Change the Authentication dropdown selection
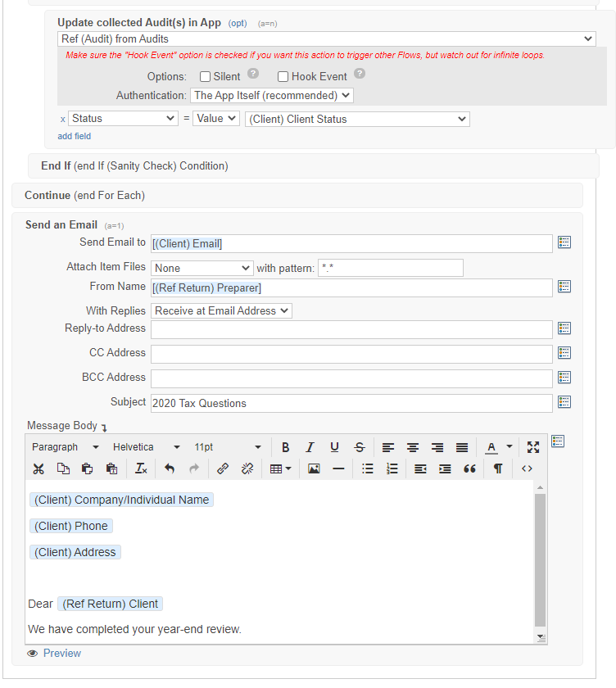 (272, 96)
